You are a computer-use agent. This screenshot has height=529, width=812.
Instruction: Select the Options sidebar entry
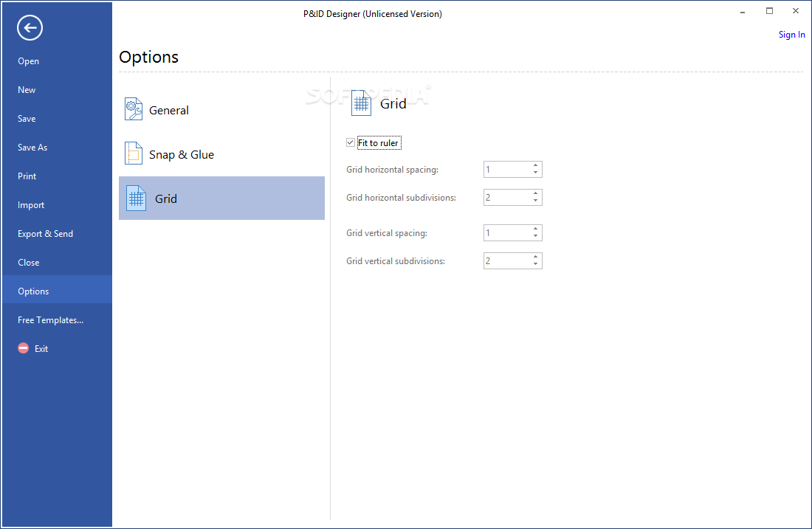coord(57,291)
